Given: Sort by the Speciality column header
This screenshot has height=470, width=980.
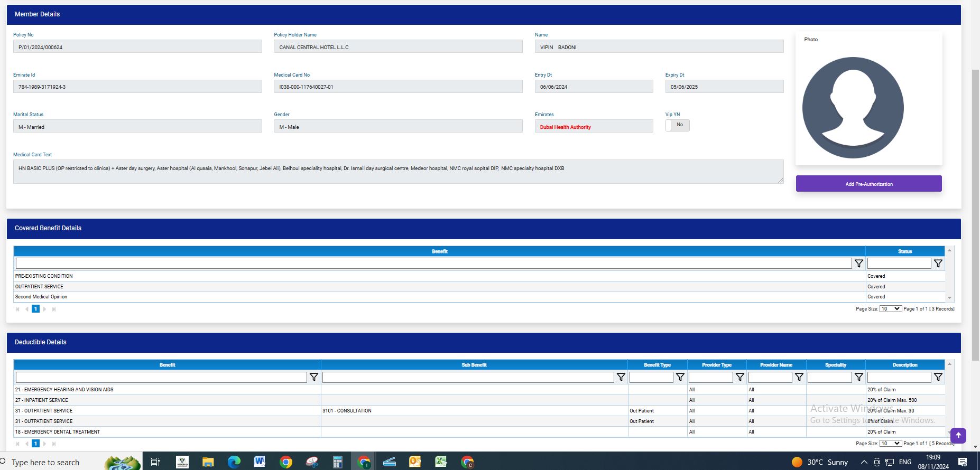Looking at the screenshot, I should [835, 365].
